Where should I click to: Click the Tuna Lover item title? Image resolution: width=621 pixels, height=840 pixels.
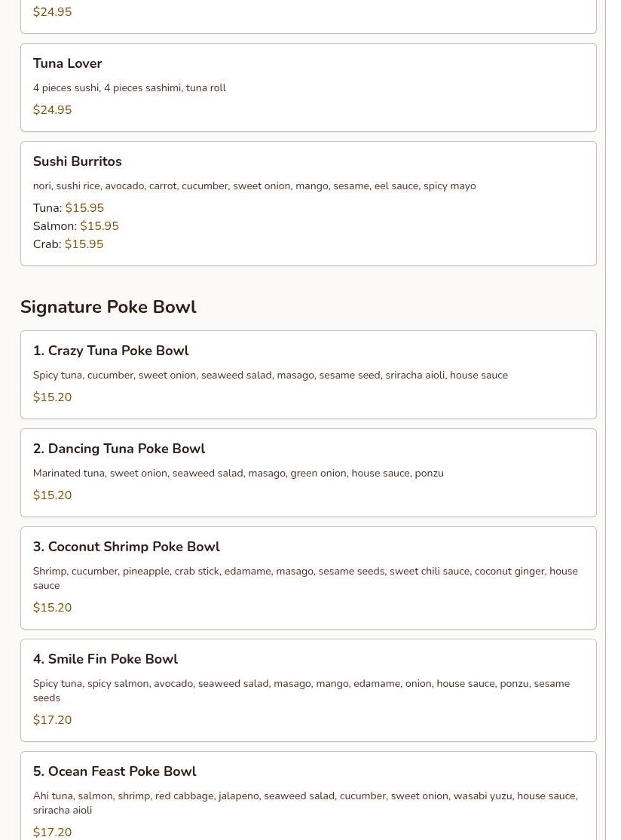(67, 64)
